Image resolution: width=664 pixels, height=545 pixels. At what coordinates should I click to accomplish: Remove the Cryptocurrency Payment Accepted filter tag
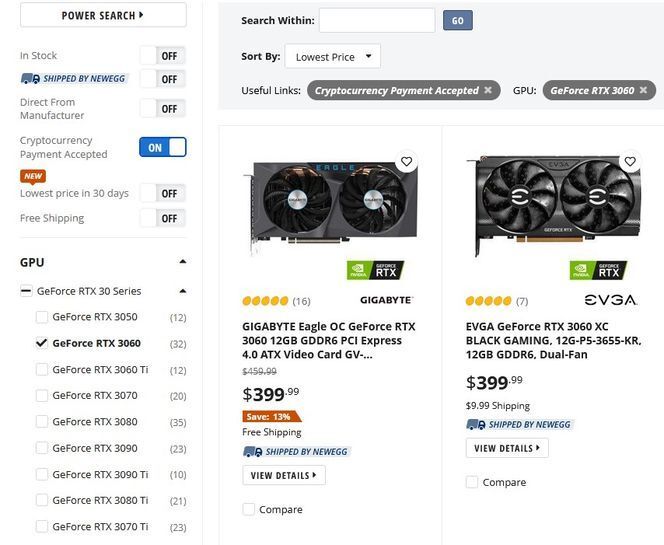coord(488,90)
